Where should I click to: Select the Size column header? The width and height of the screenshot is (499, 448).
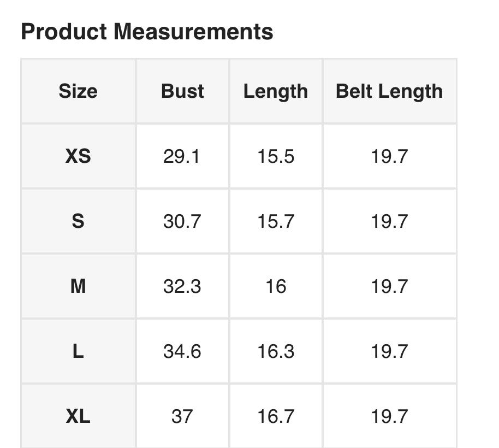coord(78,91)
